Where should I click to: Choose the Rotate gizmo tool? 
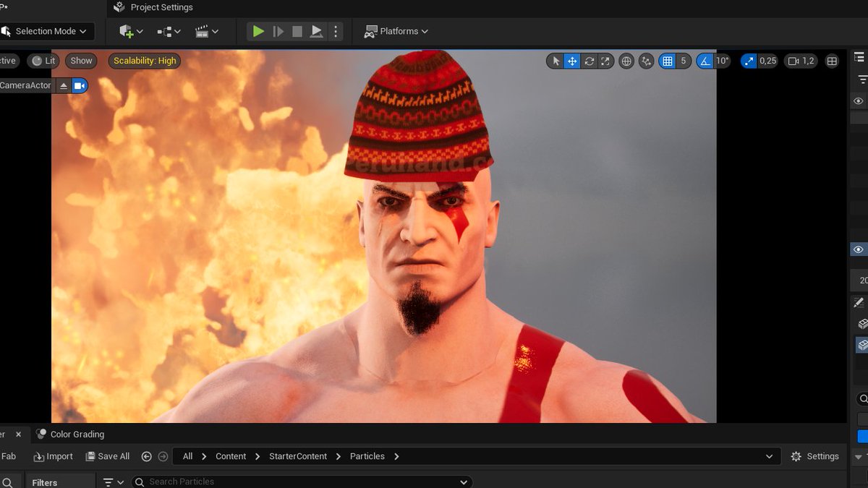(589, 61)
